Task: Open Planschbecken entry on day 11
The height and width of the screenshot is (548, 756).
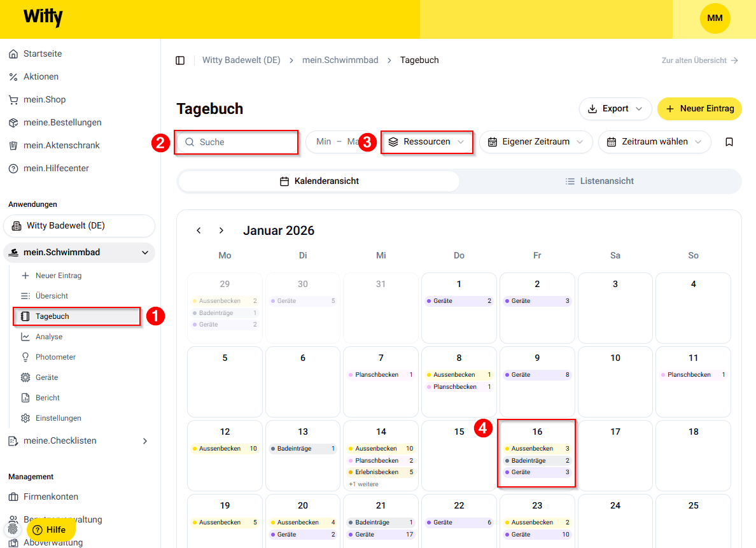Action: 693,375
